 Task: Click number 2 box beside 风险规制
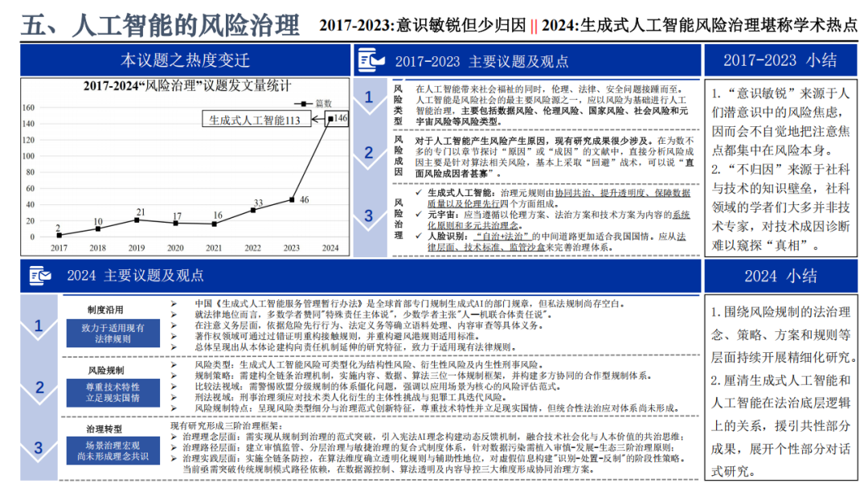pyautogui.click(x=39, y=388)
